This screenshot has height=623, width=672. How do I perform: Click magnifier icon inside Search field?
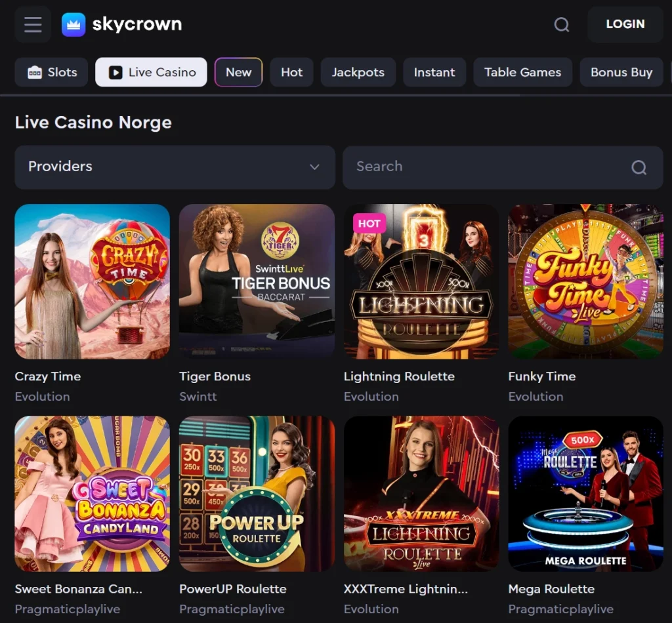639,167
